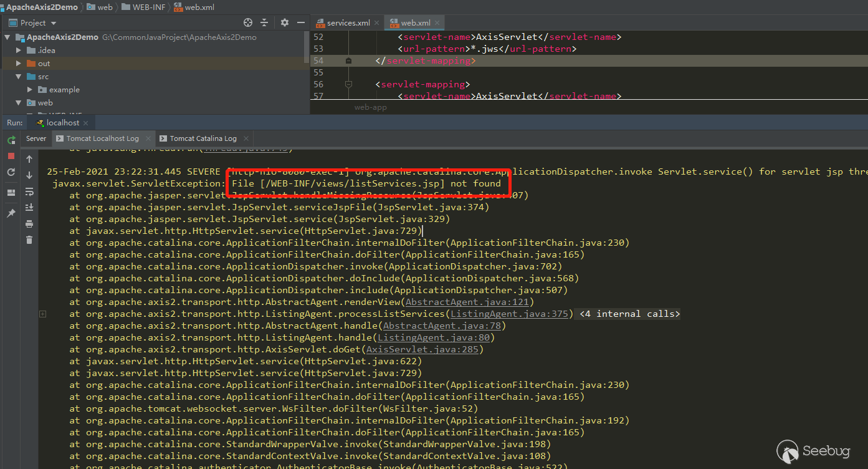Select opened file in Project view
The width and height of the screenshot is (868, 469).
click(248, 22)
